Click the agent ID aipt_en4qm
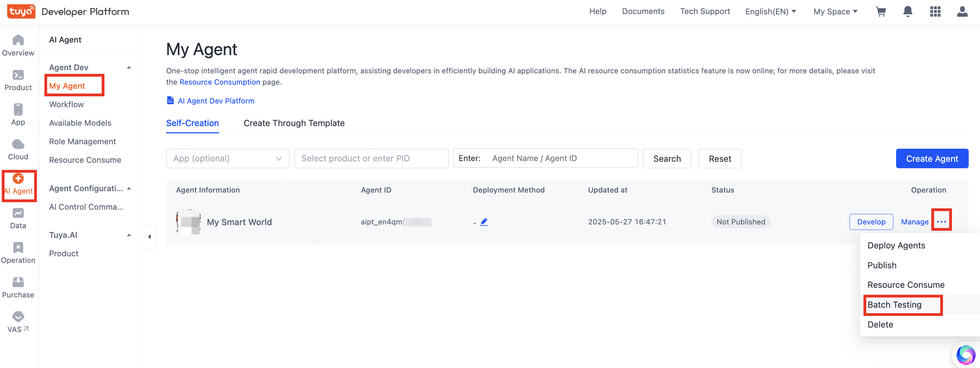This screenshot has width=980, height=368. pyautogui.click(x=395, y=222)
